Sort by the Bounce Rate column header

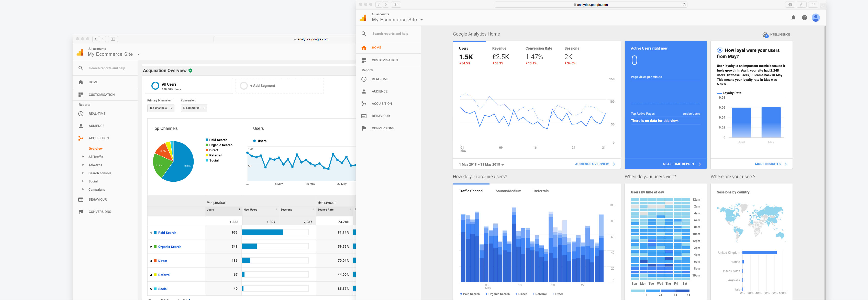tap(334, 210)
